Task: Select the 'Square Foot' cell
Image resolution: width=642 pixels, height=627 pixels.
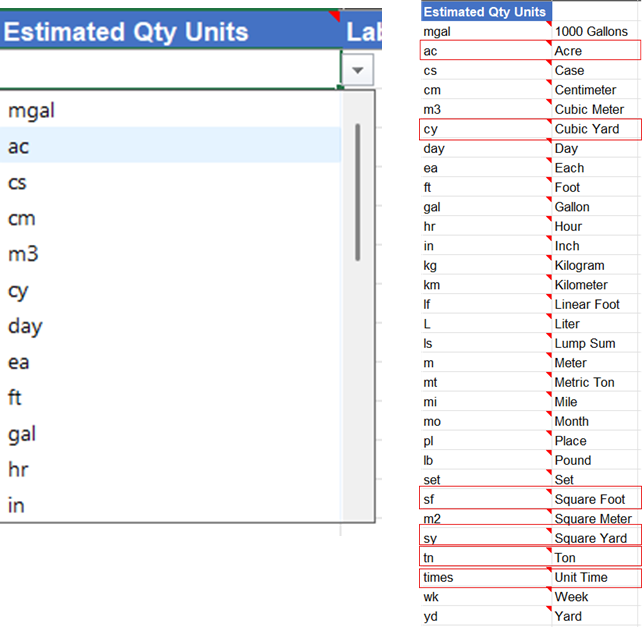Action: coord(595,499)
